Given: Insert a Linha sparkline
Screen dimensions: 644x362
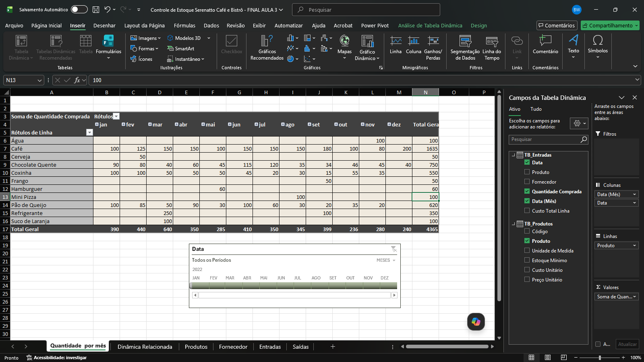Looking at the screenshot, I should [396, 44].
